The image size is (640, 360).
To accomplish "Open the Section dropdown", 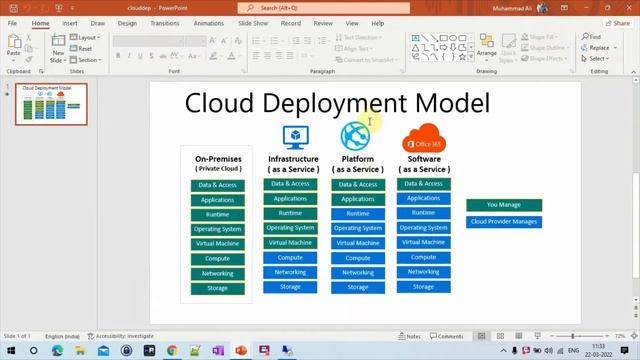I will (85, 60).
